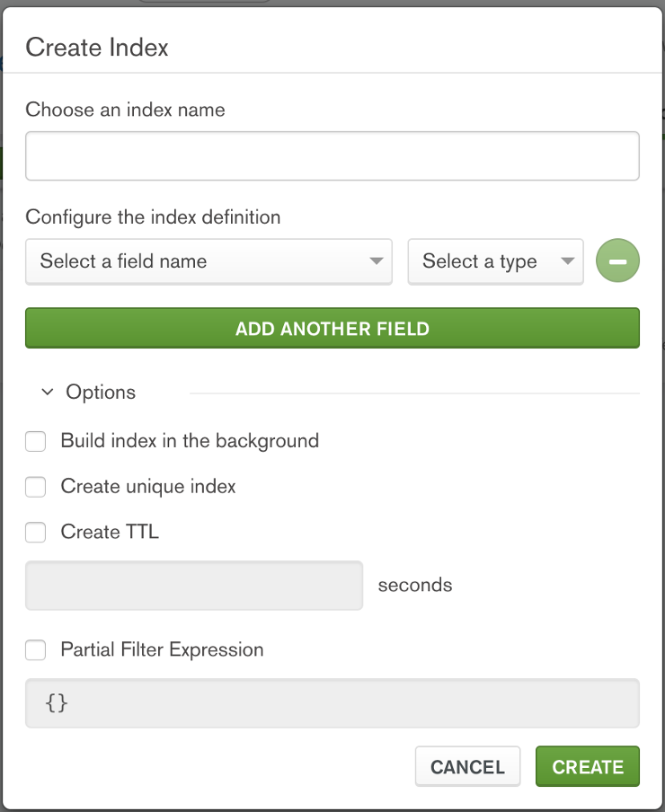Check the Create unique index box
Screen dimensions: 665x812
36,487
